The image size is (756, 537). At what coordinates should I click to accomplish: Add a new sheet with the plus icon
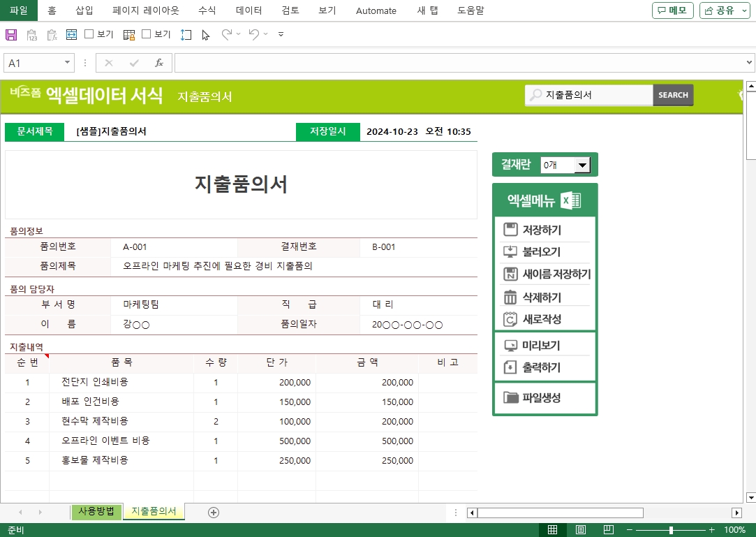point(214,512)
